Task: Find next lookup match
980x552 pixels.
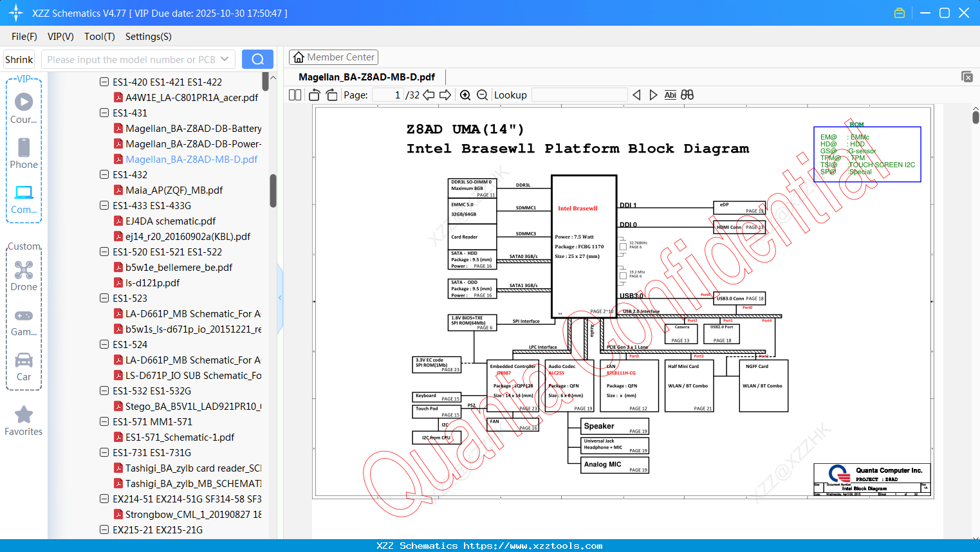Action: tap(653, 95)
